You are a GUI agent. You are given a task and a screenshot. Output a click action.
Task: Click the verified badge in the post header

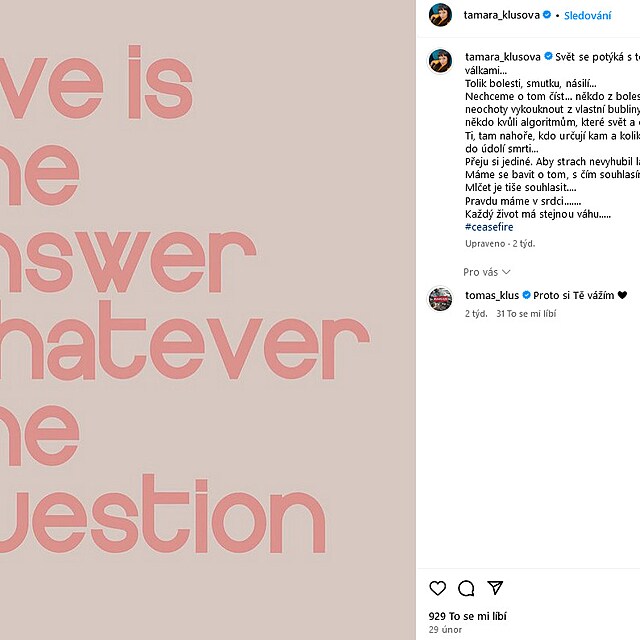[x=547, y=15]
